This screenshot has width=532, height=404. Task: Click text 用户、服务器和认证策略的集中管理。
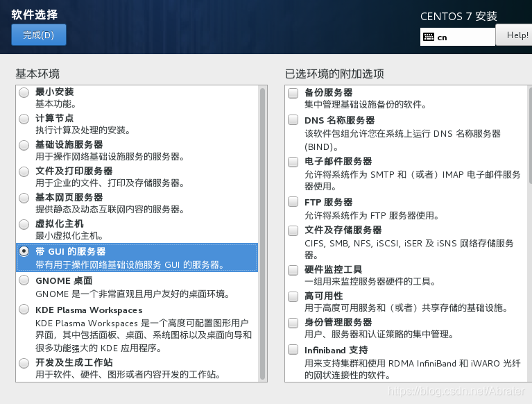click(x=379, y=335)
